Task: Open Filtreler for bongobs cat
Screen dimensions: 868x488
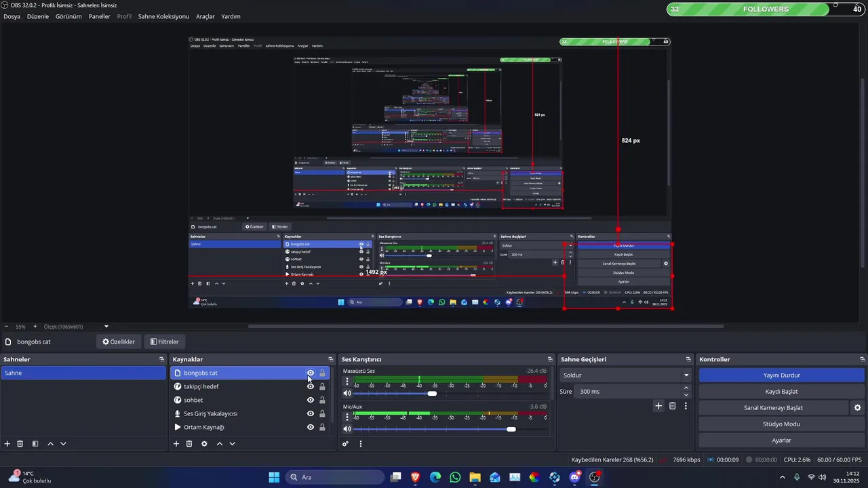Action: point(164,342)
